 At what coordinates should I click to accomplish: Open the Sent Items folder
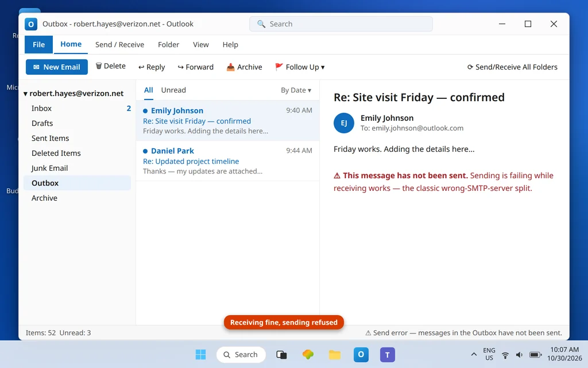[x=78, y=138]
